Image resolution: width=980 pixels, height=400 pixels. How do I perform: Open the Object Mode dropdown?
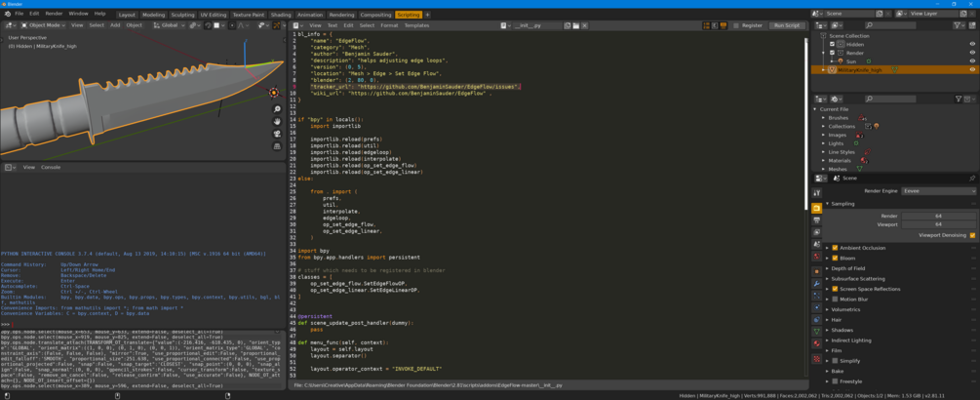[x=41, y=25]
